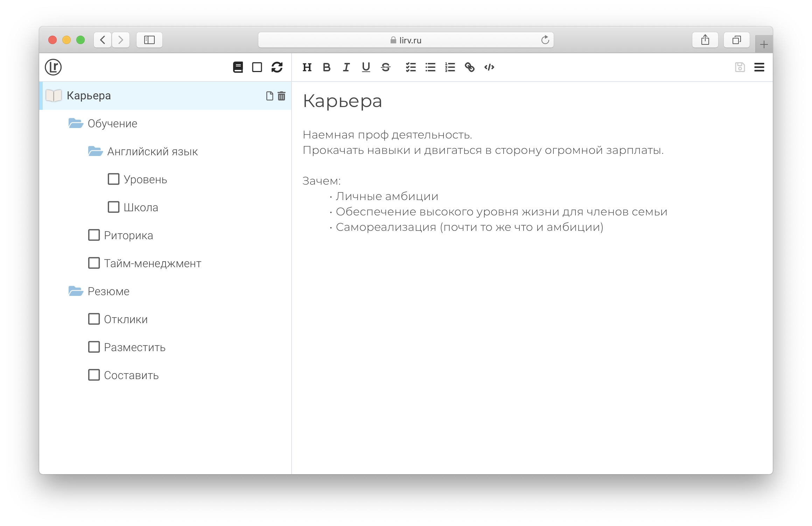The image size is (812, 526).
Task: Toggle strikethrough formatting
Action: pyautogui.click(x=386, y=67)
